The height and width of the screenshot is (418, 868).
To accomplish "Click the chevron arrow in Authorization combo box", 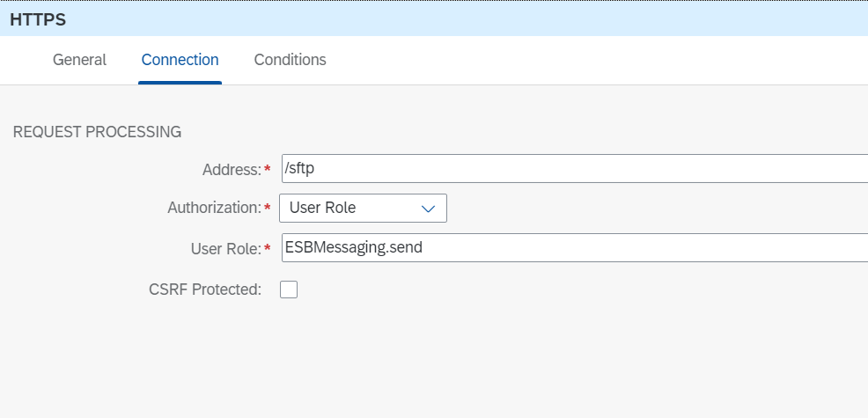I will (429, 209).
